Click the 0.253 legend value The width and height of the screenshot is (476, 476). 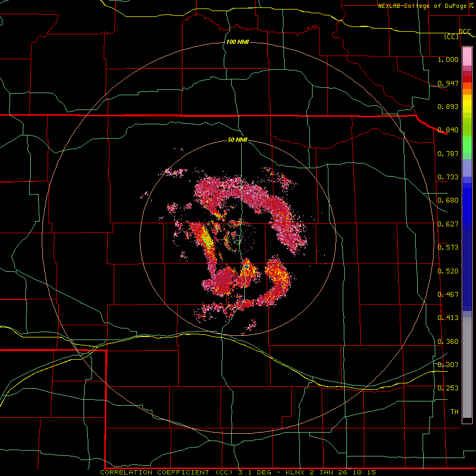[448, 388]
